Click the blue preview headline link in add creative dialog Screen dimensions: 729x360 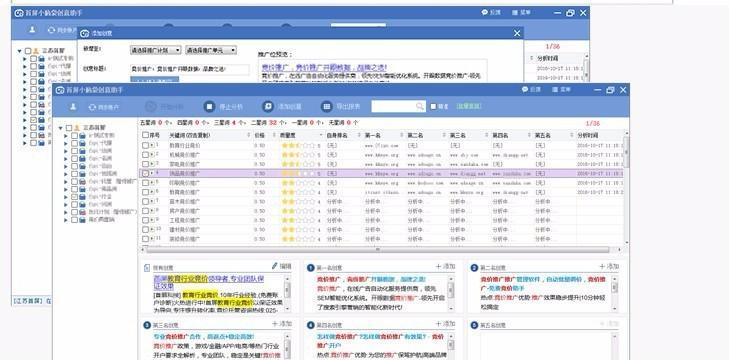[324, 67]
